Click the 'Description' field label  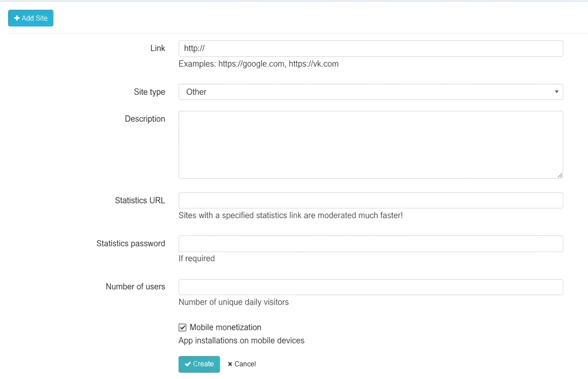[145, 118]
